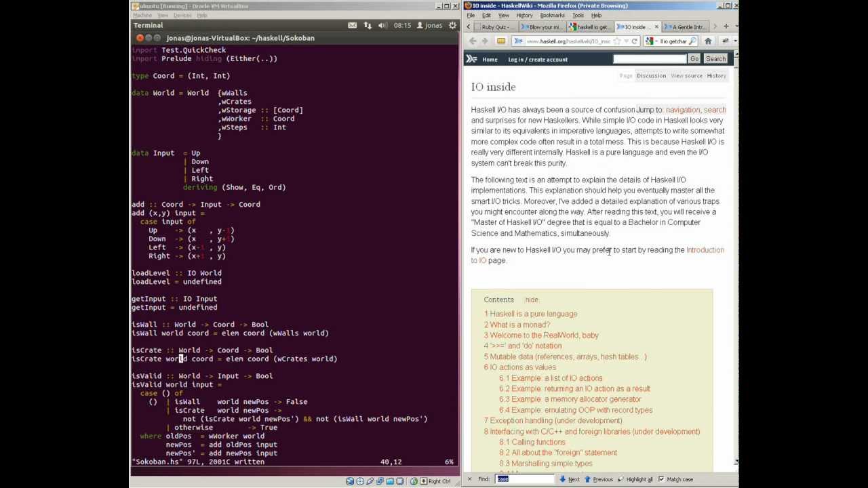Open Firefox home page icon

tap(708, 41)
